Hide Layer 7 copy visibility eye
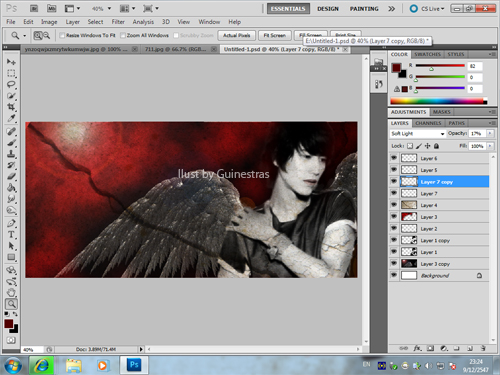 tap(394, 181)
